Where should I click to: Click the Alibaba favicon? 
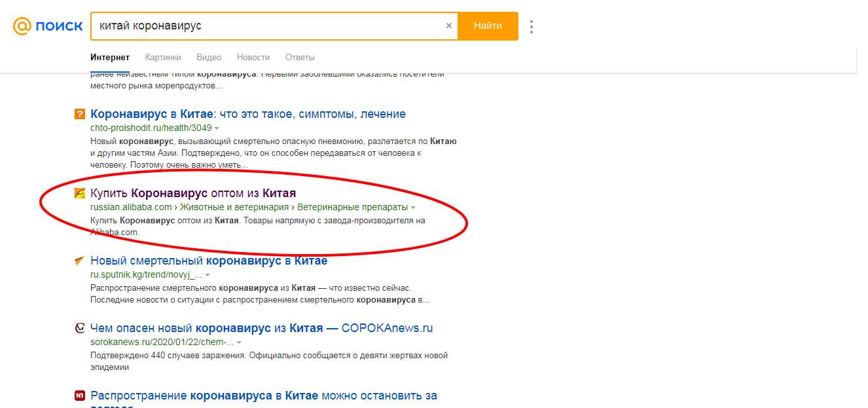coord(80,194)
